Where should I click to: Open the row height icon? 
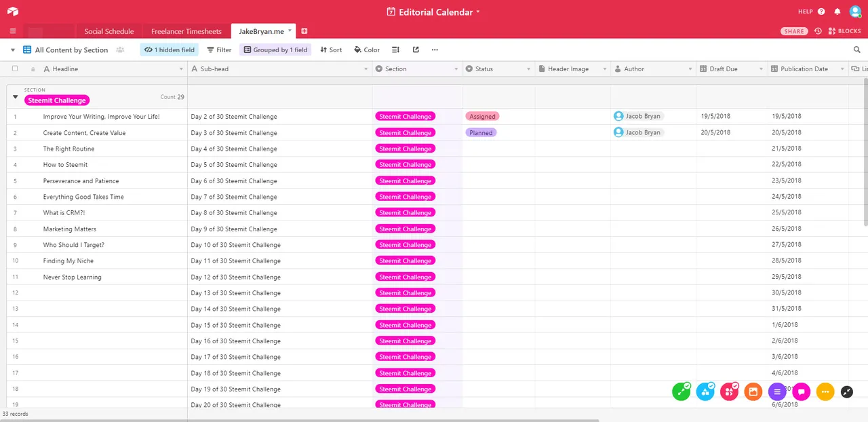396,50
